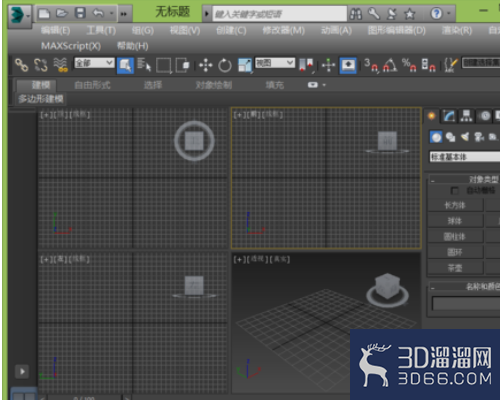
Task: Click the Help question mark icon
Action: point(436,14)
